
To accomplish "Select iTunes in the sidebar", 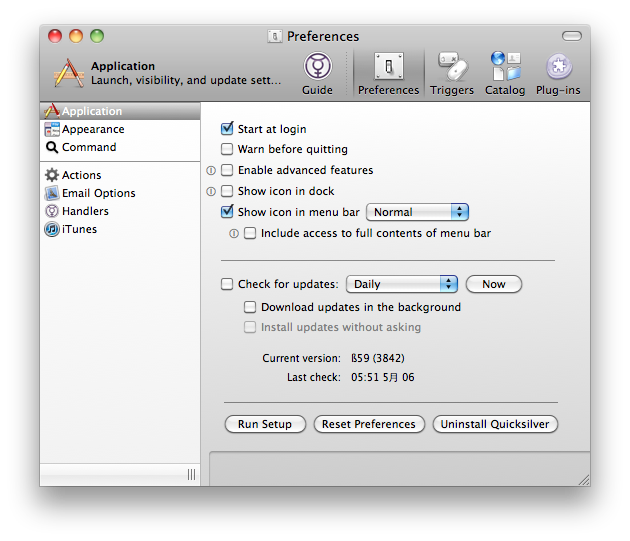I will tap(120, 229).
